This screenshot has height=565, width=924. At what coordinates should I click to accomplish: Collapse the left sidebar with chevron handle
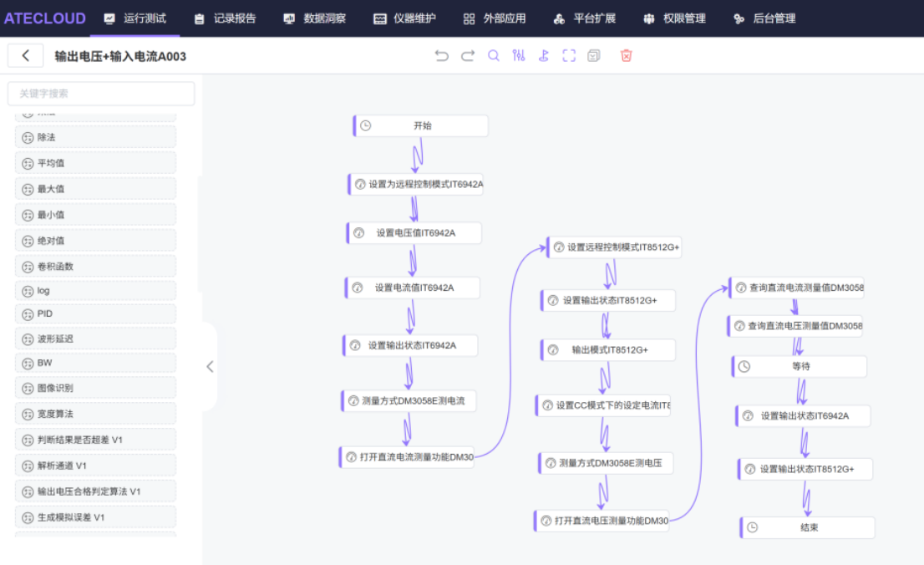(x=210, y=366)
